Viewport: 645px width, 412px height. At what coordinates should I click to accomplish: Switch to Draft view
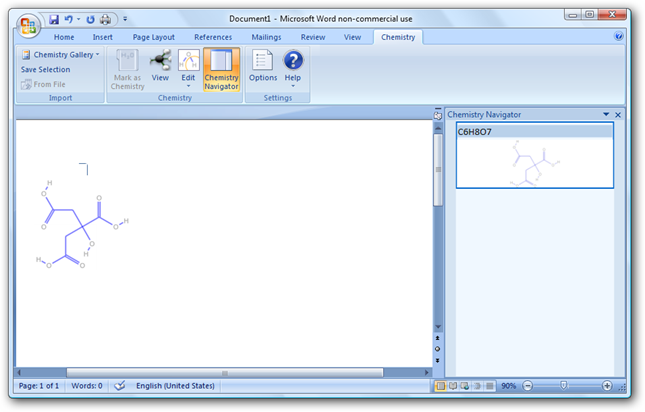pyautogui.click(x=490, y=386)
